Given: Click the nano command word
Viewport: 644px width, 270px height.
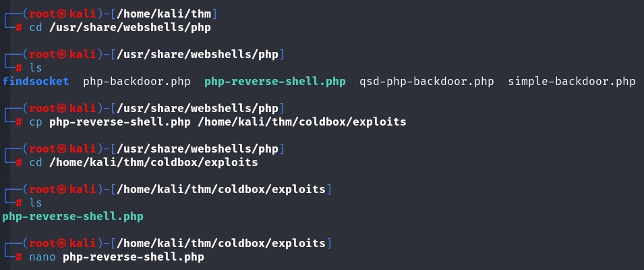Looking at the screenshot, I should click(43, 257).
